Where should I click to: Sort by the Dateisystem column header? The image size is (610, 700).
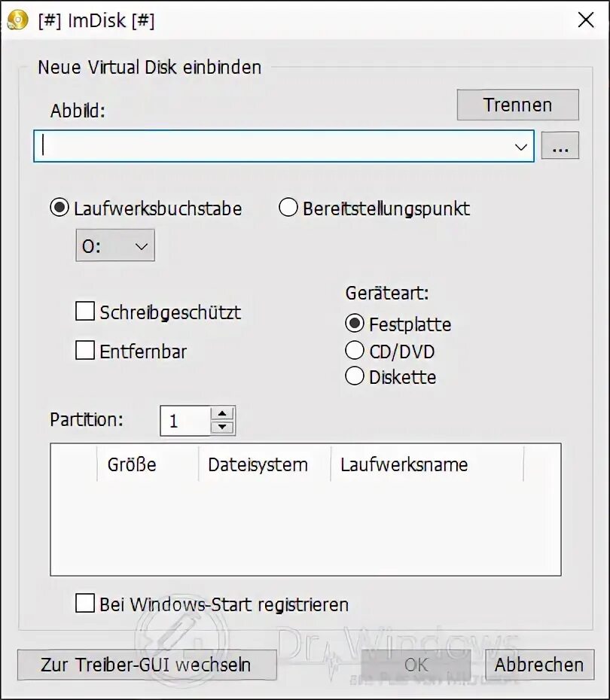264,464
